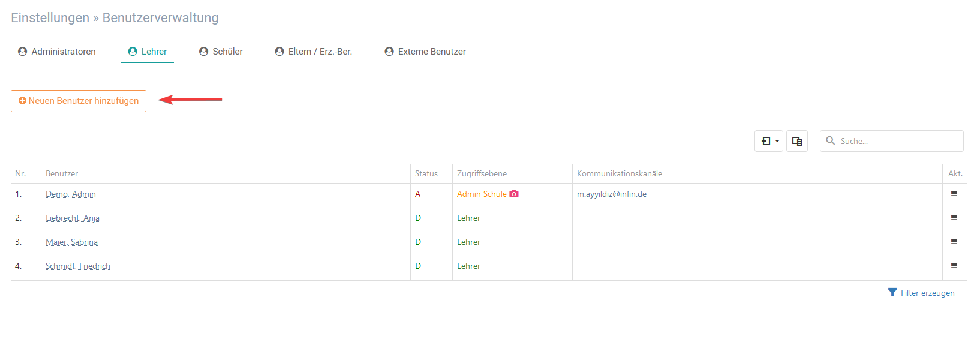The height and width of the screenshot is (342, 980).
Task: Sort by the Benutzer column header
Action: pyautogui.click(x=62, y=173)
